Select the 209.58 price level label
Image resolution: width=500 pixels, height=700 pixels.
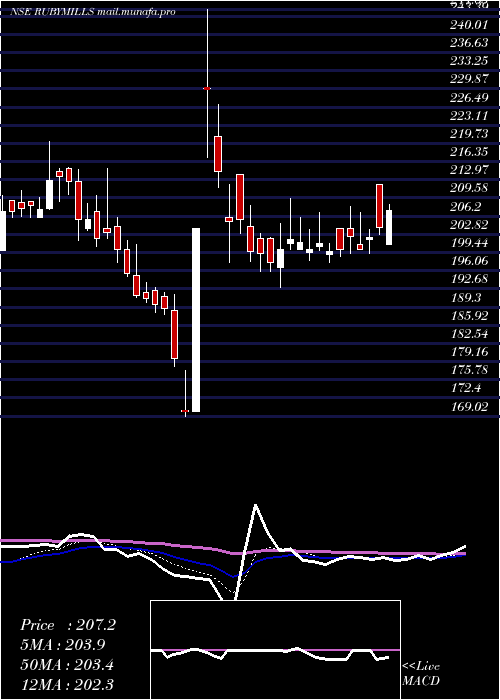click(x=469, y=188)
